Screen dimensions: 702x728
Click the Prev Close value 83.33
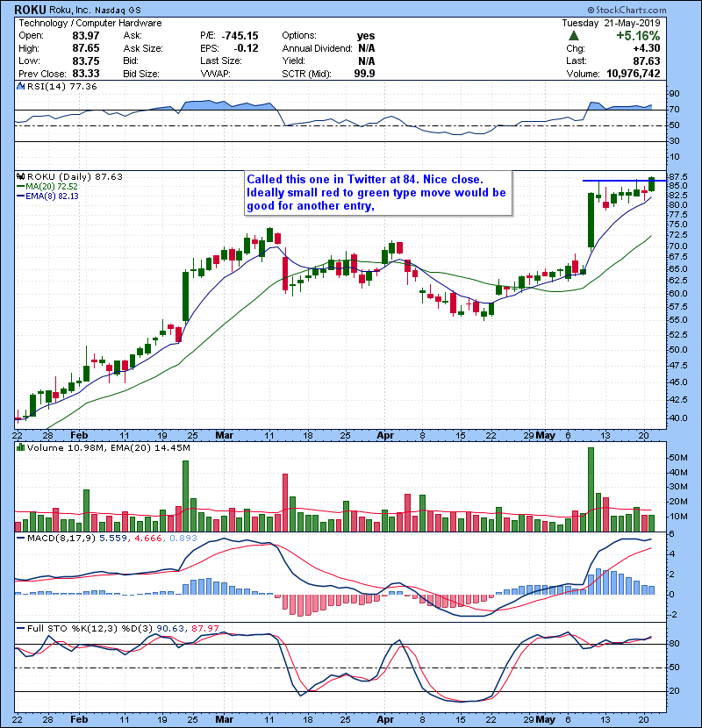pos(86,74)
